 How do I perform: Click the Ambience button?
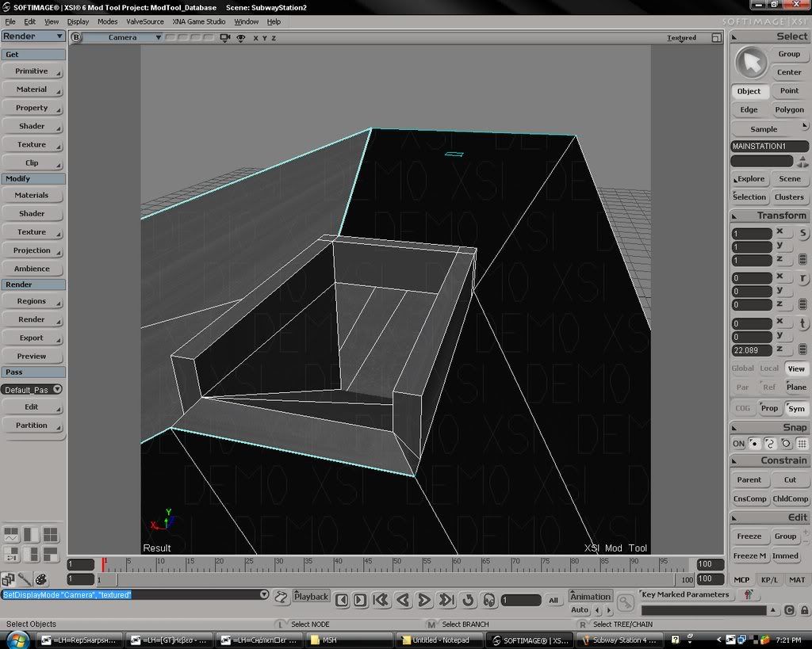[x=32, y=269]
